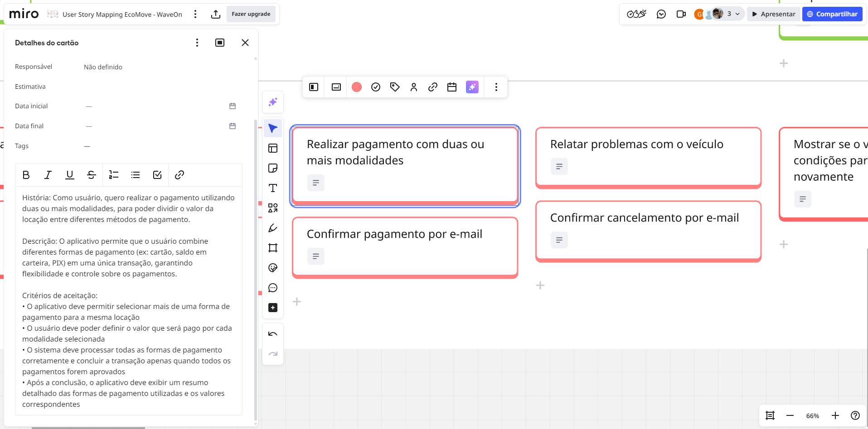
Task: Toggle bold formatting in card description
Action: [26, 175]
